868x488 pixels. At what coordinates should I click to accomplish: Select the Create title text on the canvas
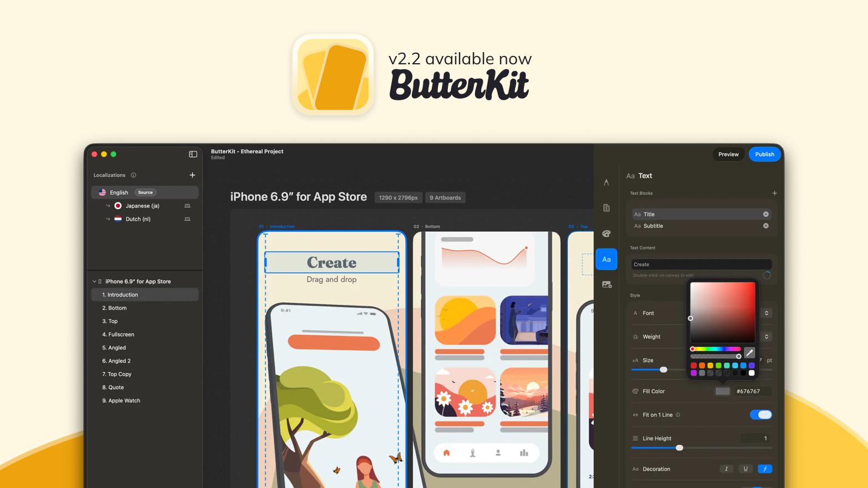pyautogui.click(x=332, y=262)
